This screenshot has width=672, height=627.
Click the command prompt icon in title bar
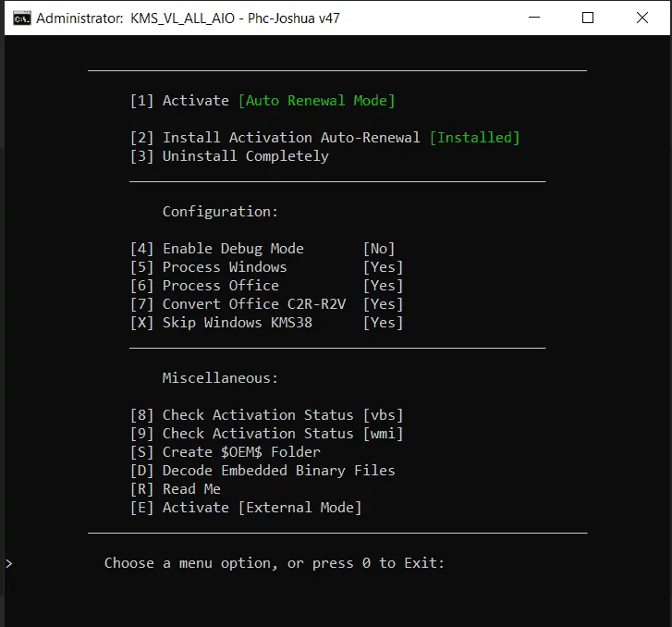point(22,18)
